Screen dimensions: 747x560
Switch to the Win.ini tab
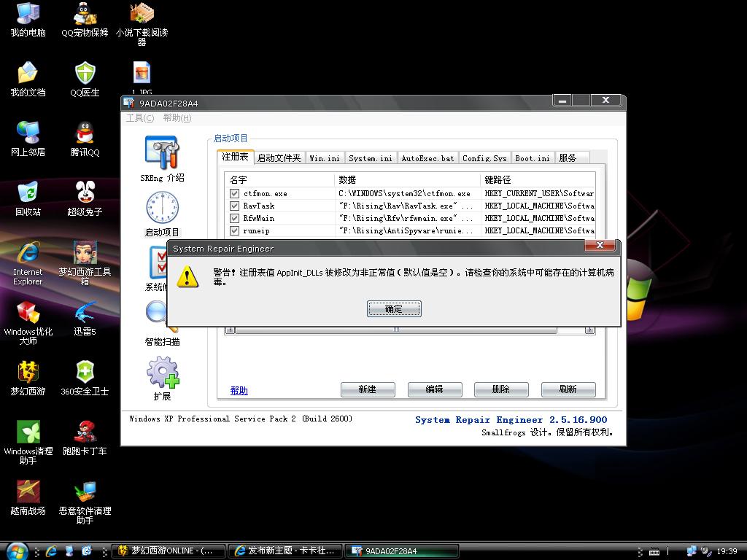pyautogui.click(x=325, y=158)
